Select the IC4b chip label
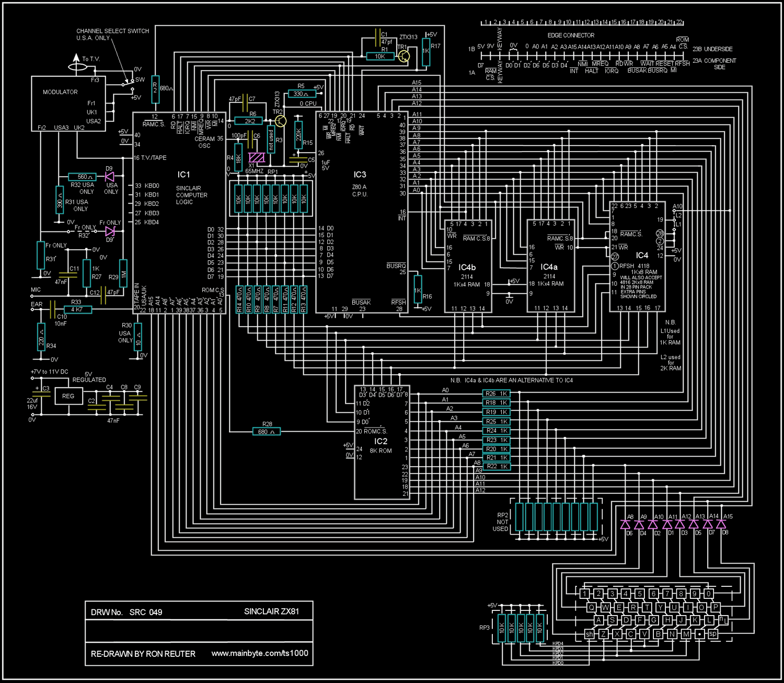 [467, 268]
